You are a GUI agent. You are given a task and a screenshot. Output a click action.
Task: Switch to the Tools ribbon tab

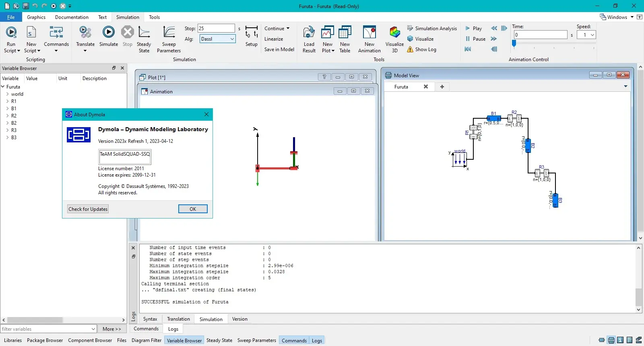tap(154, 17)
